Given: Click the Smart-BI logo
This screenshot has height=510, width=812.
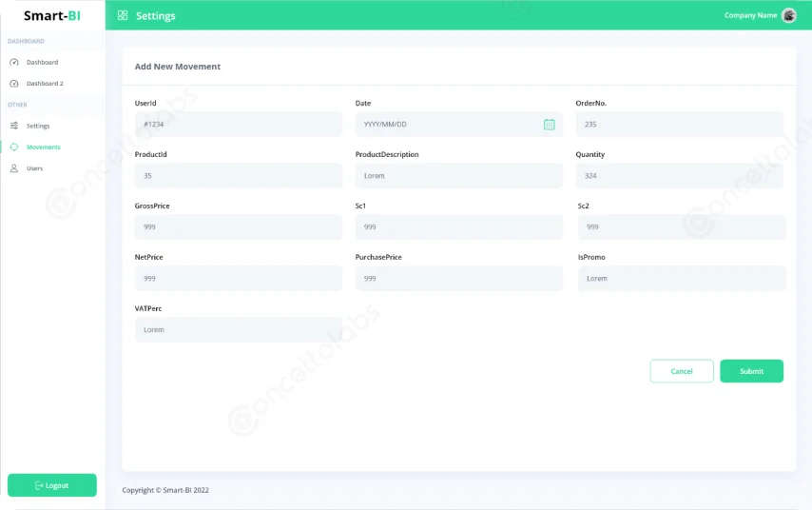Looking at the screenshot, I should pos(51,15).
